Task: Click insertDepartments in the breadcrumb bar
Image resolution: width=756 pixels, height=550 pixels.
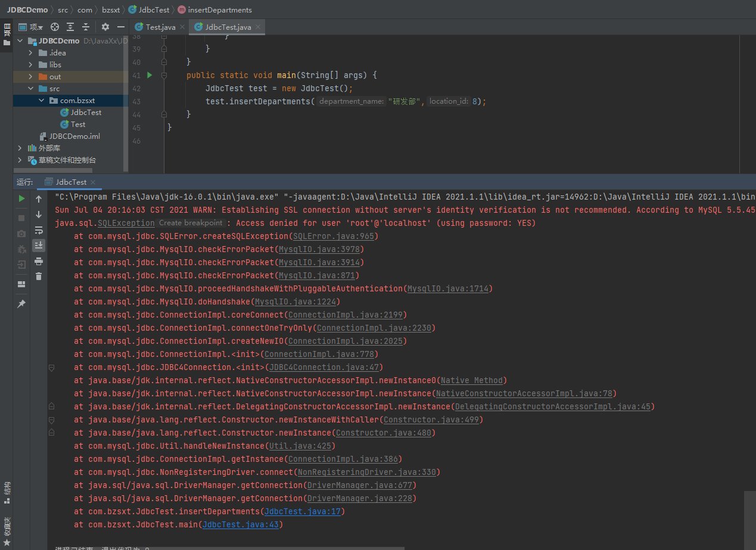Action: click(x=219, y=10)
